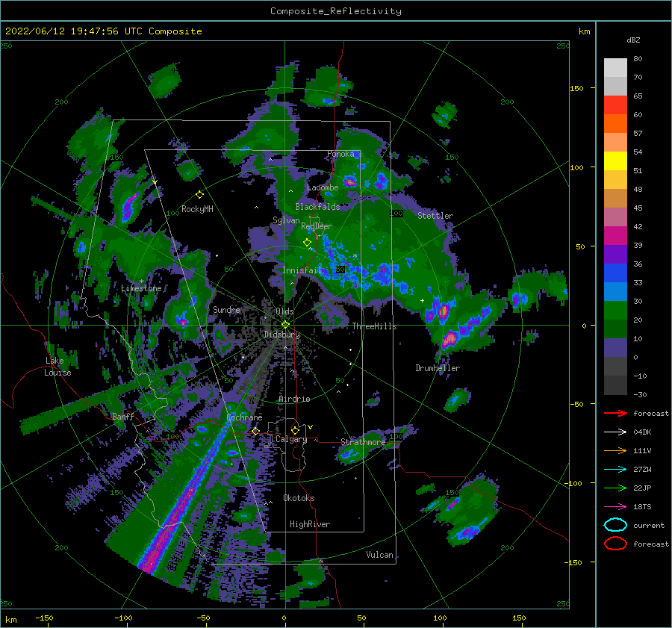Click the HighRiver city label

[x=310, y=524]
